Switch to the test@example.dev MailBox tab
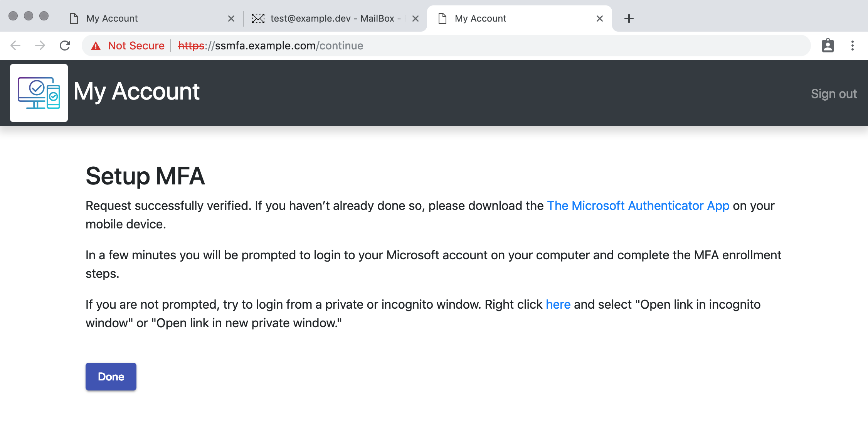 tap(331, 19)
